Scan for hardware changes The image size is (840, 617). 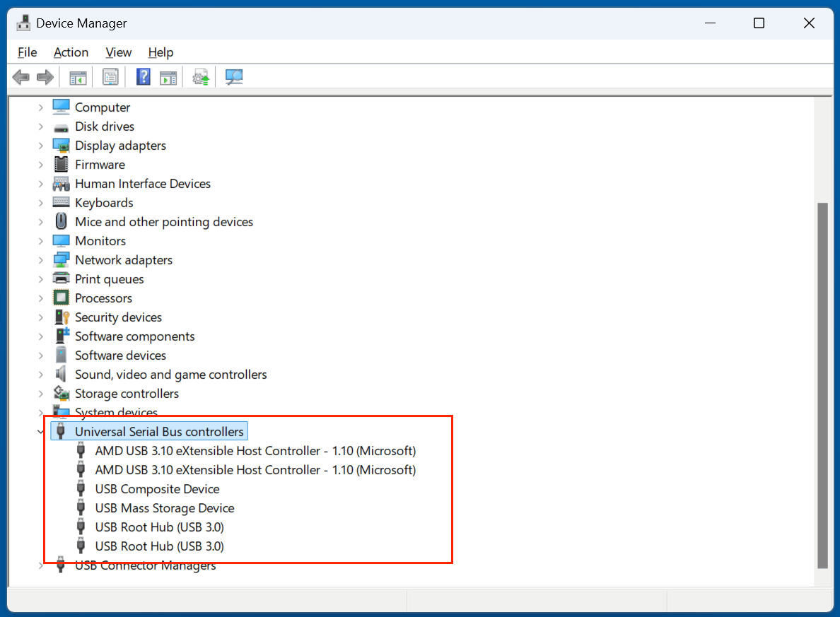[x=233, y=76]
